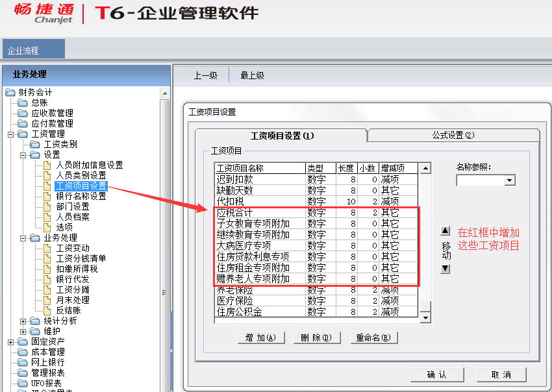Collapse the 工资管理 tree node
Image resolution: width=552 pixels, height=392 pixels.
click(x=10, y=134)
